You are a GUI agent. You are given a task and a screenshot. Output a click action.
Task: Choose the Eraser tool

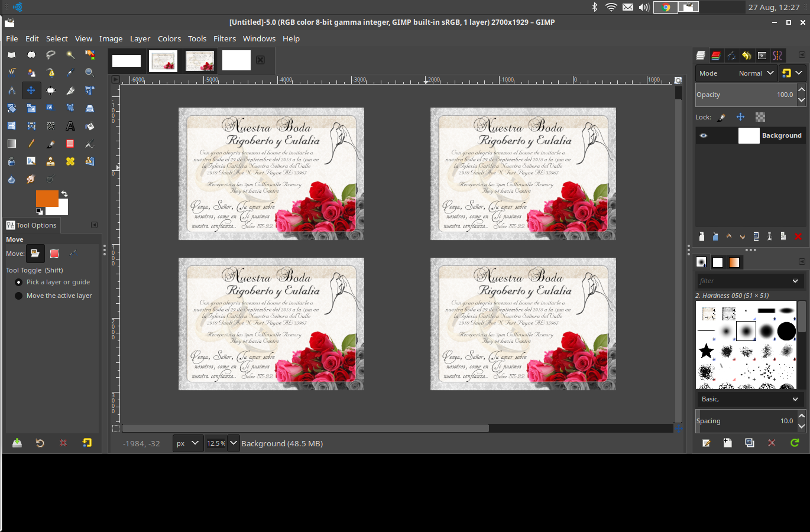pyautogui.click(x=70, y=144)
